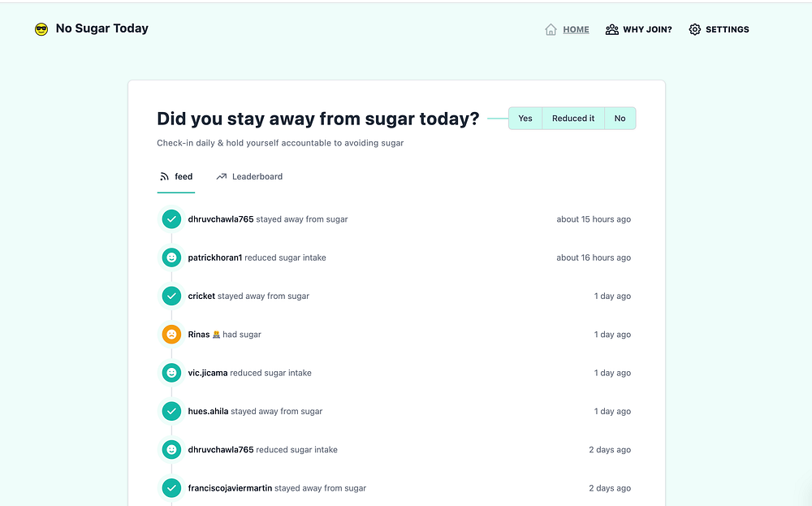Select the Yes check-in option

tap(525, 119)
